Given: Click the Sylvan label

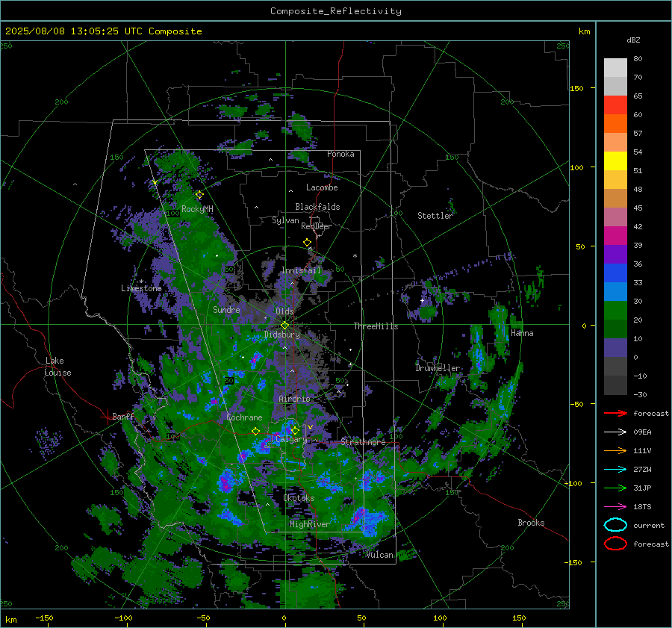Looking at the screenshot, I should click(285, 220).
